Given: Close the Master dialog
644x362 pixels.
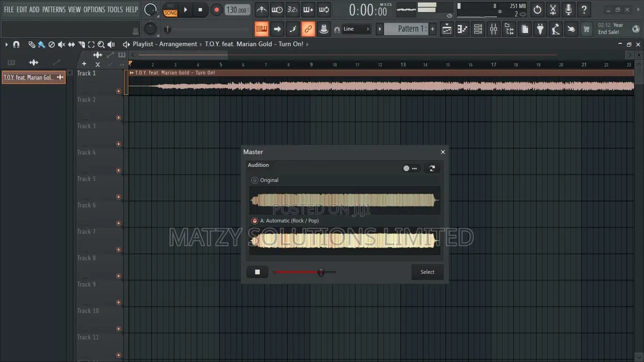Looking at the screenshot, I should point(443,152).
